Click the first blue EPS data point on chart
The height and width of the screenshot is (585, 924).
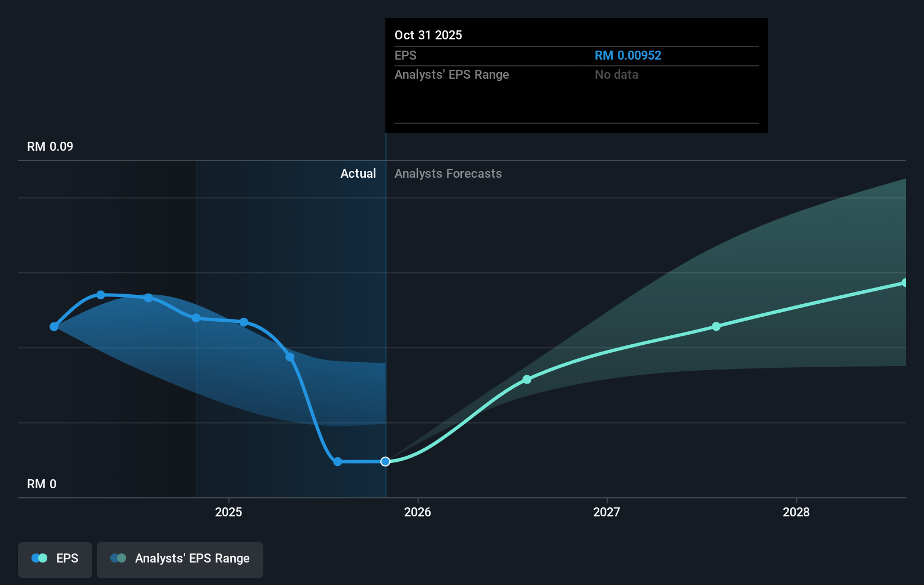point(53,326)
